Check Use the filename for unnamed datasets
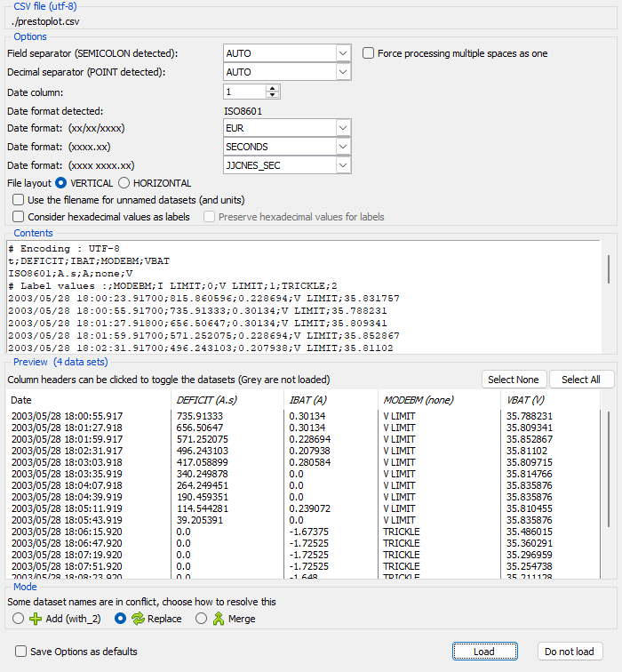 18,200
